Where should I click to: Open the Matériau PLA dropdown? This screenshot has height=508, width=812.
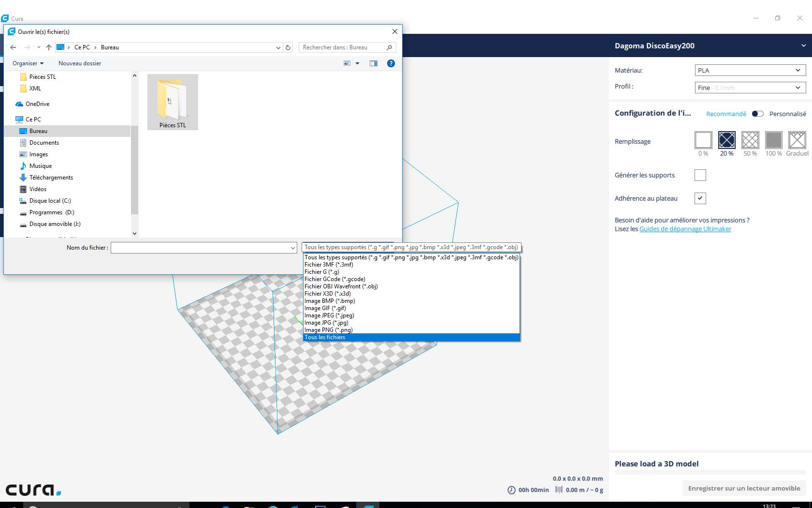[750, 70]
